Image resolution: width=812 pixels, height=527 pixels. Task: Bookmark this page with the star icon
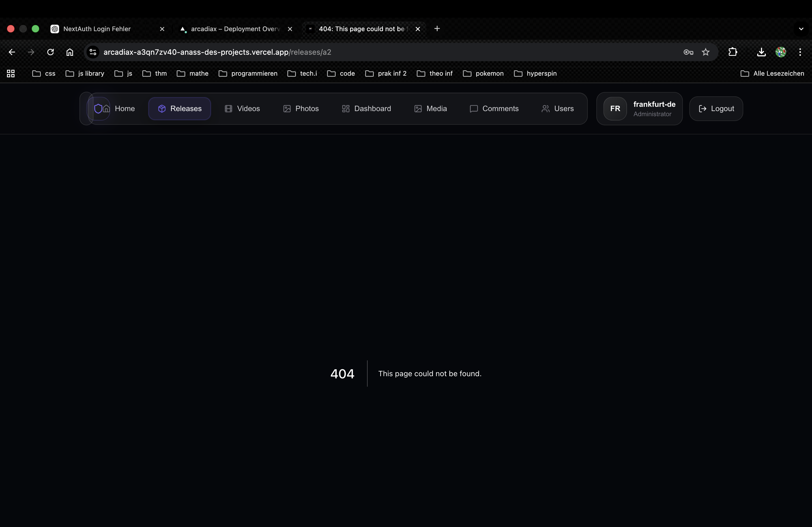(x=705, y=52)
